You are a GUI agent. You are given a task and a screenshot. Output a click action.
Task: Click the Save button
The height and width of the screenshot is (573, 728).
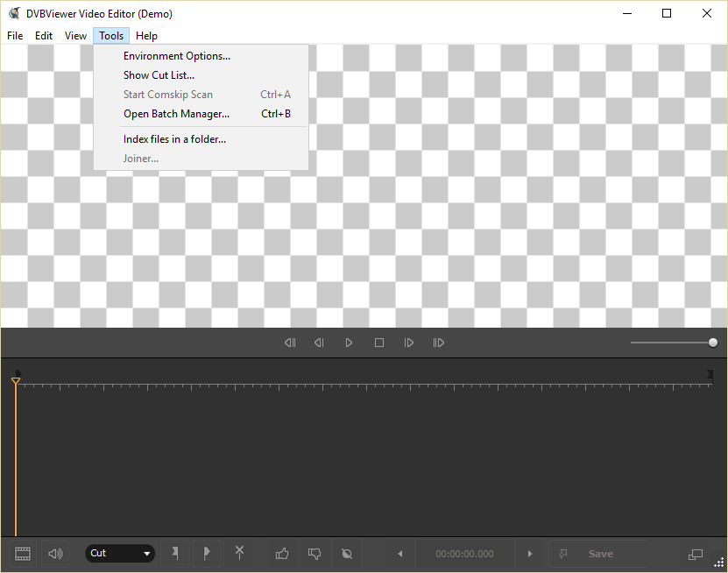(601, 554)
